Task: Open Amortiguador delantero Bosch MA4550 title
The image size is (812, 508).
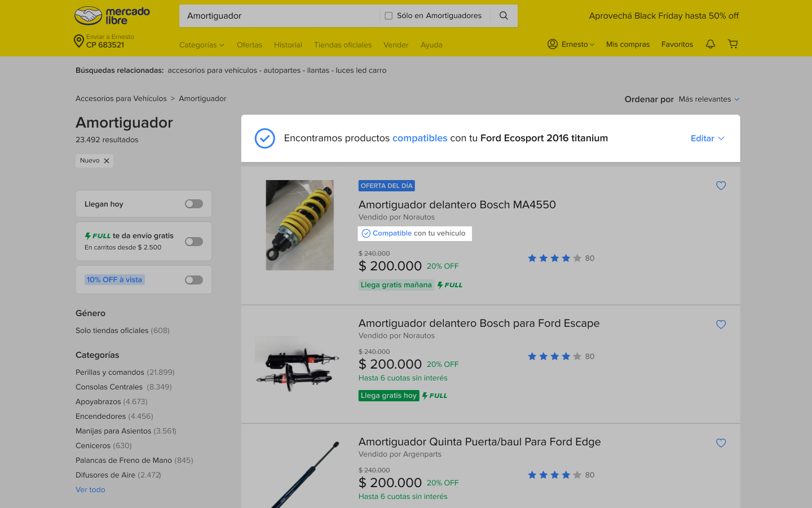Action: point(457,204)
